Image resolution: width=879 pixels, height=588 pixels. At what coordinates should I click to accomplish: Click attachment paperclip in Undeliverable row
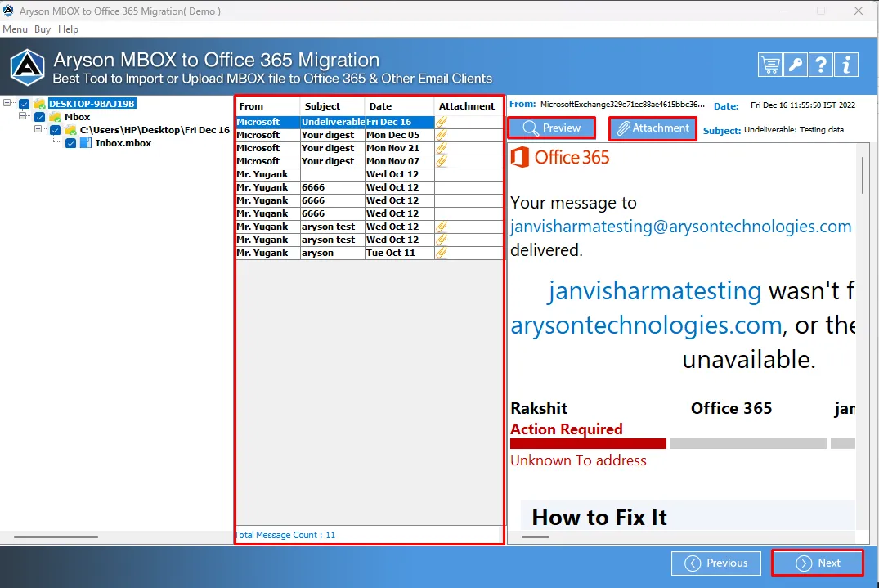click(x=442, y=122)
